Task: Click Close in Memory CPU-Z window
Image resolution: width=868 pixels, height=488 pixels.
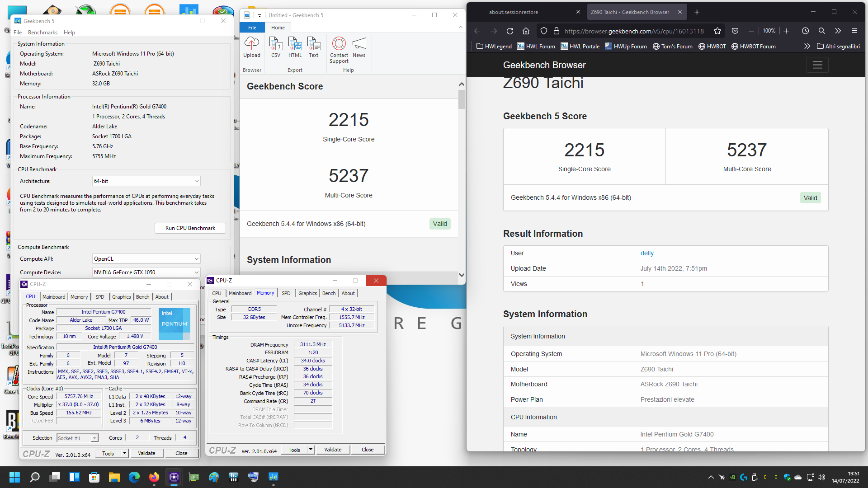Action: [368, 450]
